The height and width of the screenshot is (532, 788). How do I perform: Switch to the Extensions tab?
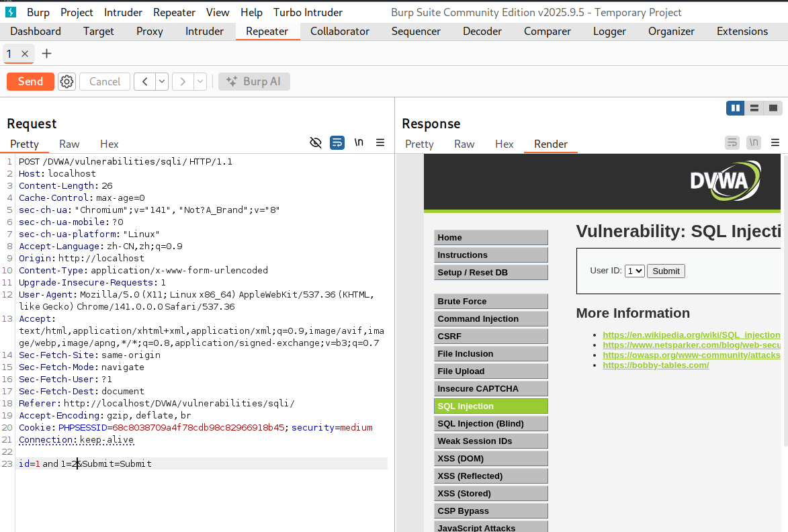pyautogui.click(x=742, y=31)
